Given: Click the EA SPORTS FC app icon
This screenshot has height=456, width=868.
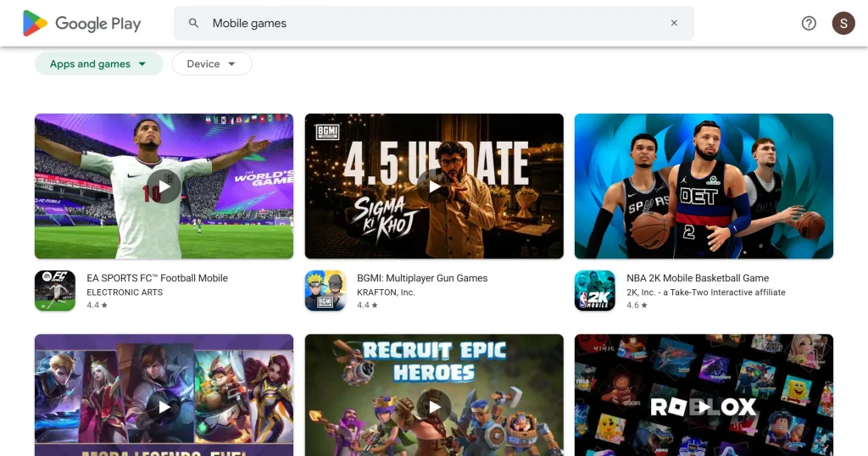Looking at the screenshot, I should [x=55, y=291].
